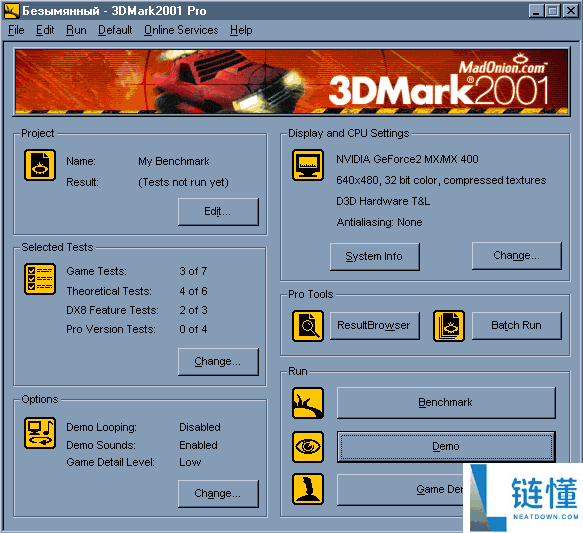The width and height of the screenshot is (583, 533).
Task: Start the Benchmark
Action: coord(446,403)
